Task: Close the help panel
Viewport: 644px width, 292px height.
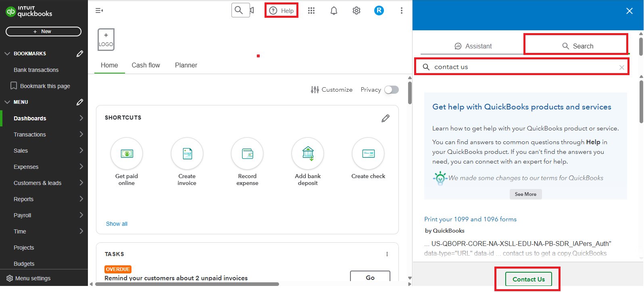Action: coord(629,11)
